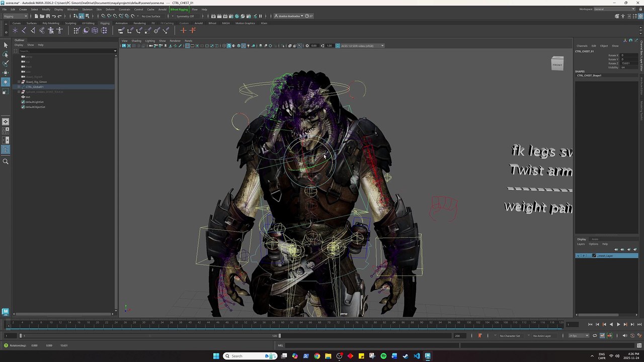Click the Create Locator shelf icon

15,31
